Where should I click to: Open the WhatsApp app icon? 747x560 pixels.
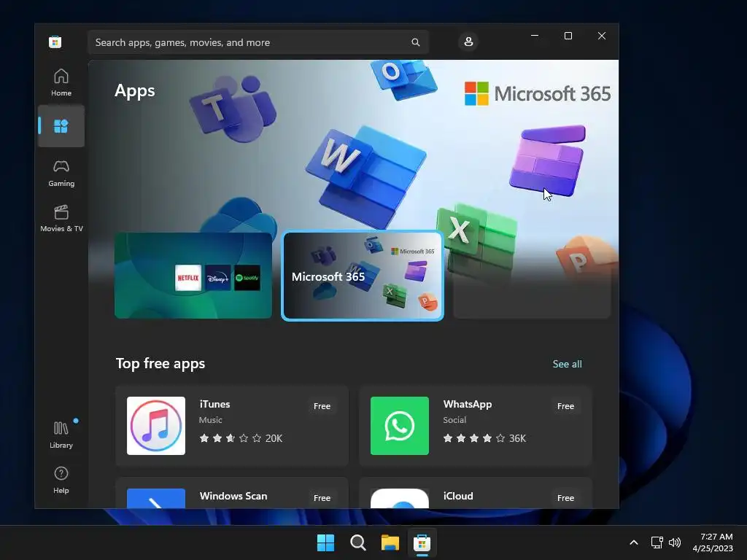(400, 426)
